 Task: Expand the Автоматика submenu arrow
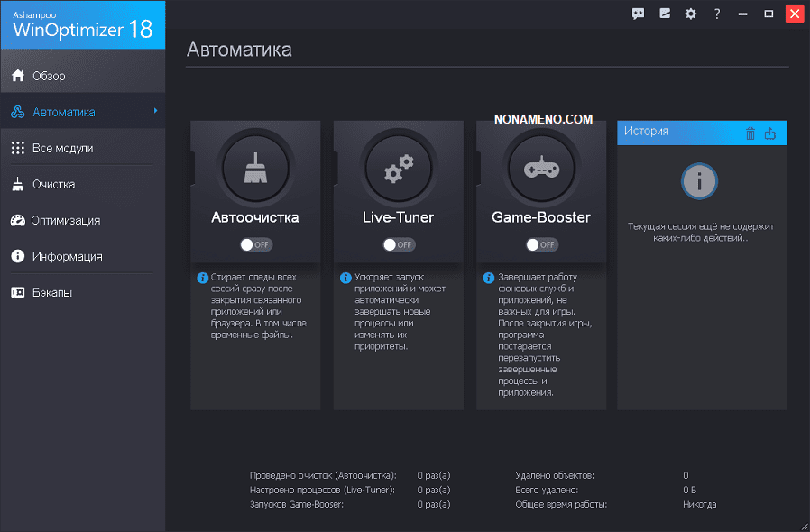155,112
